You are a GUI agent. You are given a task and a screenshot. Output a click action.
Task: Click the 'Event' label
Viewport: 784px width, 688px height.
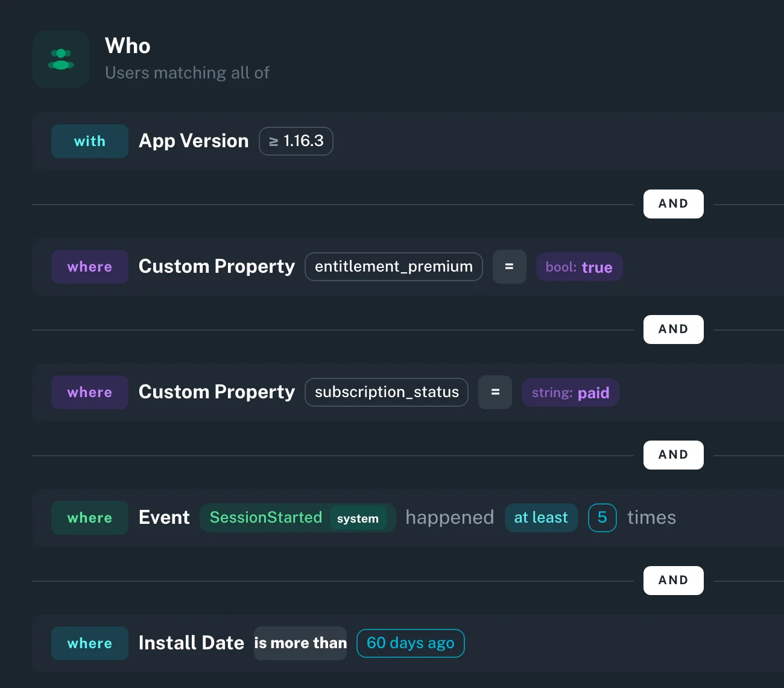tap(164, 518)
